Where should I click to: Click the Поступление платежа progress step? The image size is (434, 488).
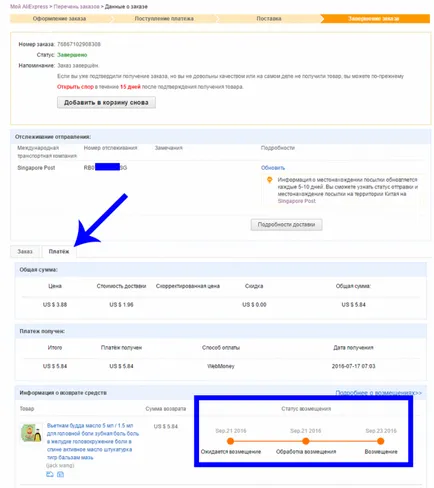pos(164,19)
